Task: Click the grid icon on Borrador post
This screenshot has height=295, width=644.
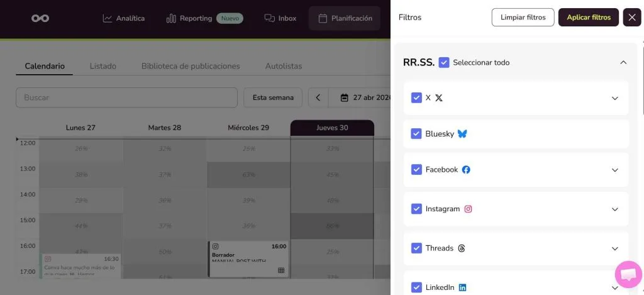Action: [281, 270]
